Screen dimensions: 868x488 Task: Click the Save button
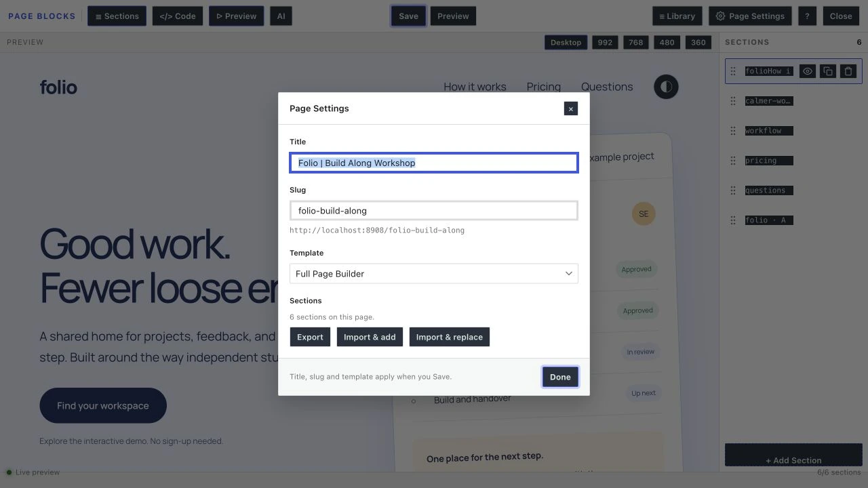tap(408, 16)
